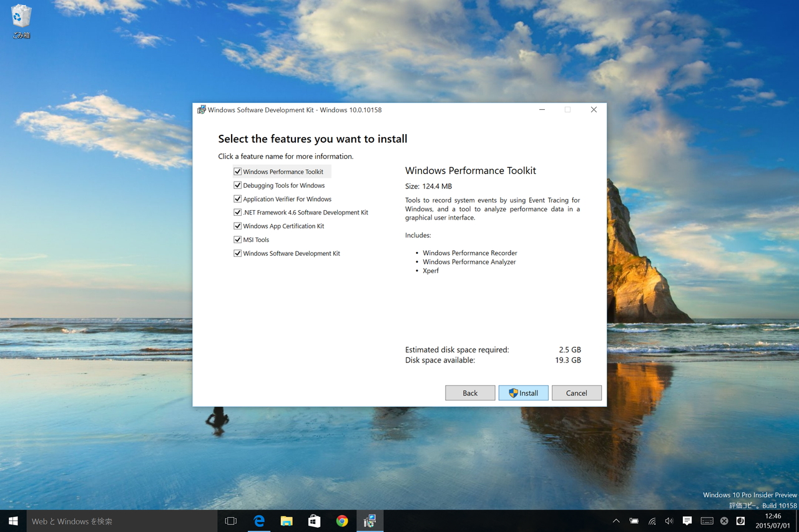Screen dimensions: 799x532
Task: Cancel the SDK installation
Action: [576, 392]
